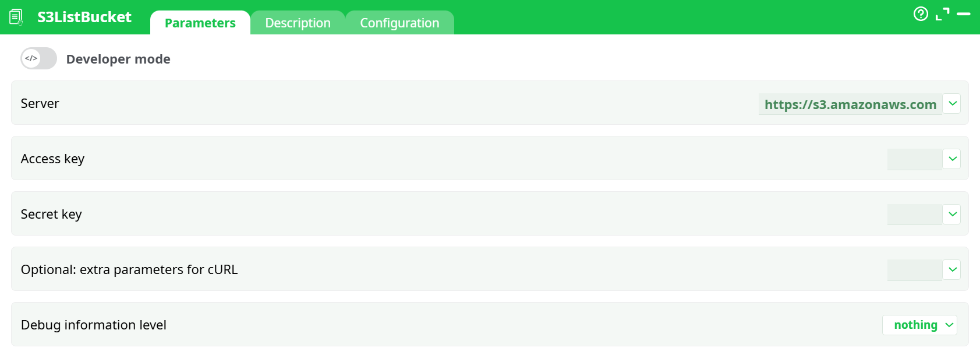This screenshot has width=980, height=351.
Task: Expand the Secret key dropdown arrow
Action: (952, 214)
